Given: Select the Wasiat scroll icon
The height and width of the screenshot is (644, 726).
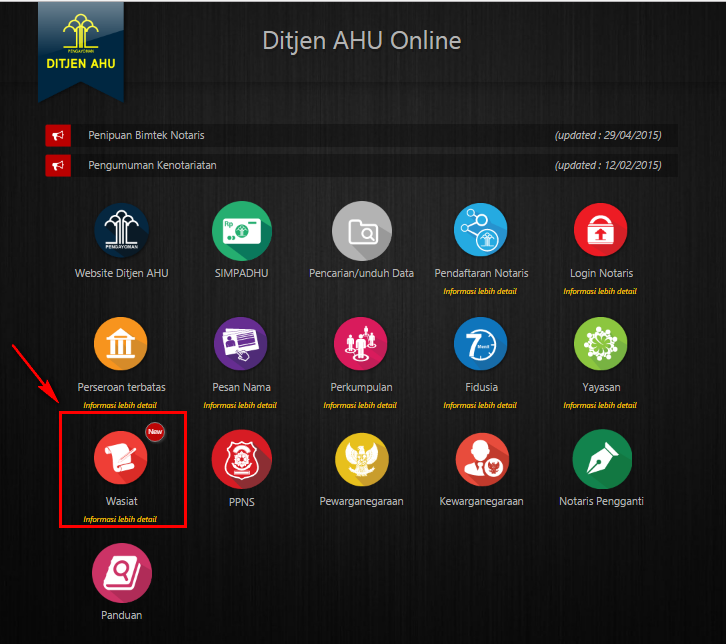Looking at the screenshot, I should pyautogui.click(x=121, y=459).
